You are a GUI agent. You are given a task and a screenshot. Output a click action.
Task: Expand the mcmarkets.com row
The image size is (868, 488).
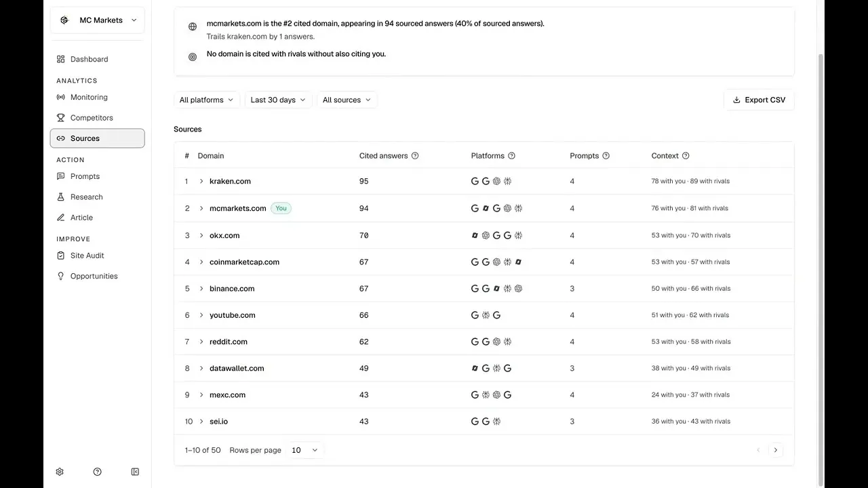click(x=201, y=209)
